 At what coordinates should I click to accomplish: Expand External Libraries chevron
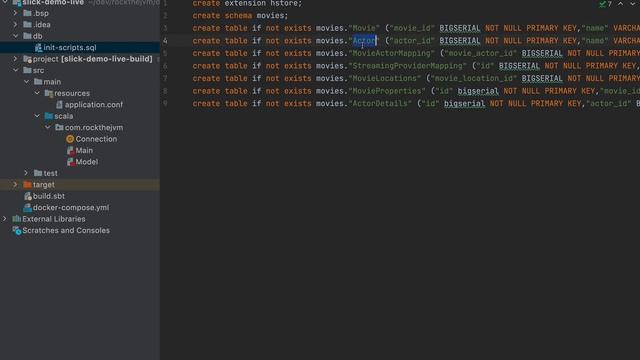[5, 219]
